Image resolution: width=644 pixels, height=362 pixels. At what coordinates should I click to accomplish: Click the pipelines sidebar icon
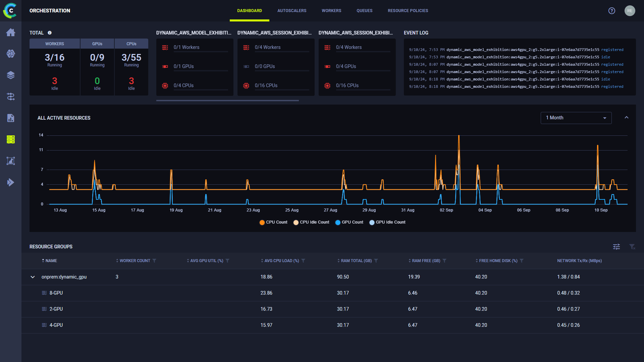tap(11, 97)
